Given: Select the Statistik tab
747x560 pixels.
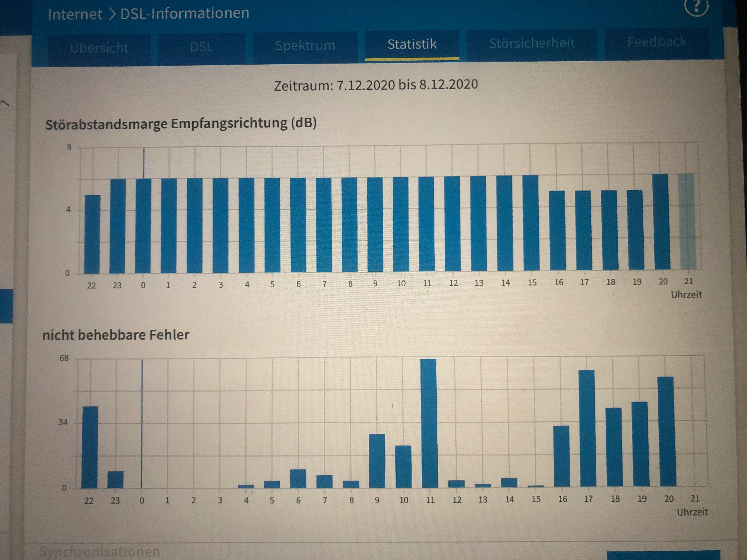Looking at the screenshot, I should coord(412,44).
